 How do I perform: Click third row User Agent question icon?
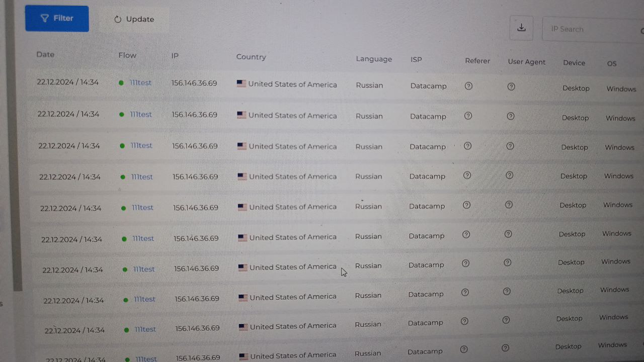point(510,146)
